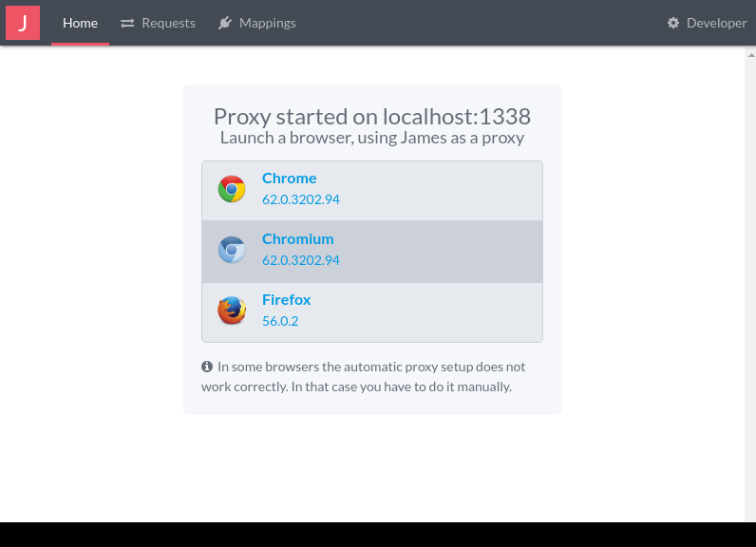This screenshot has height=547, width=756.
Task: Launch the Chrome browser link
Action: coord(372,191)
